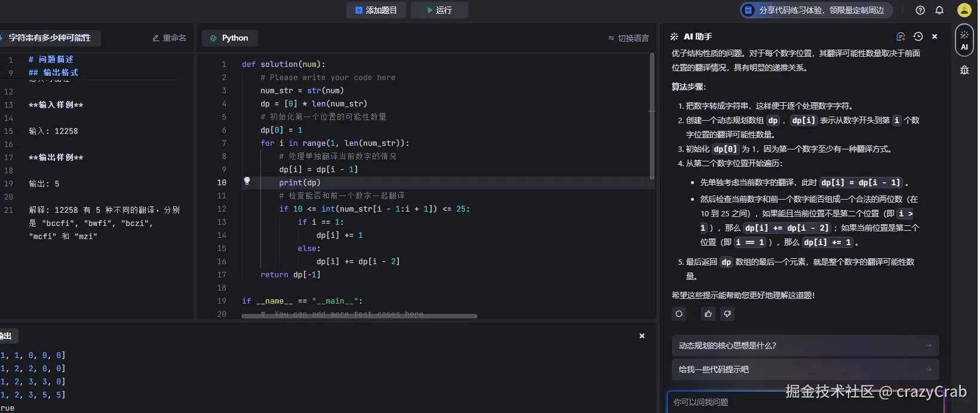The image size is (980, 413).
Task: Click on 'print(dp)' in the editor
Action: tap(300, 182)
